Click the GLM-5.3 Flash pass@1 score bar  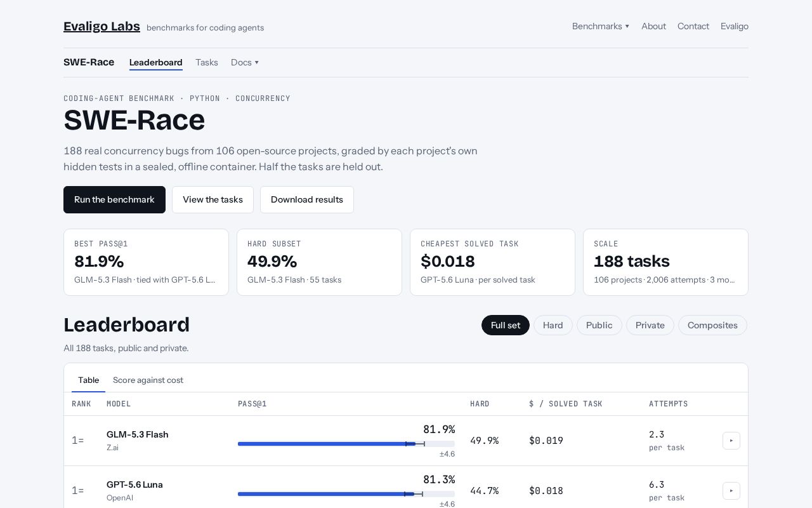pyautogui.click(x=346, y=444)
